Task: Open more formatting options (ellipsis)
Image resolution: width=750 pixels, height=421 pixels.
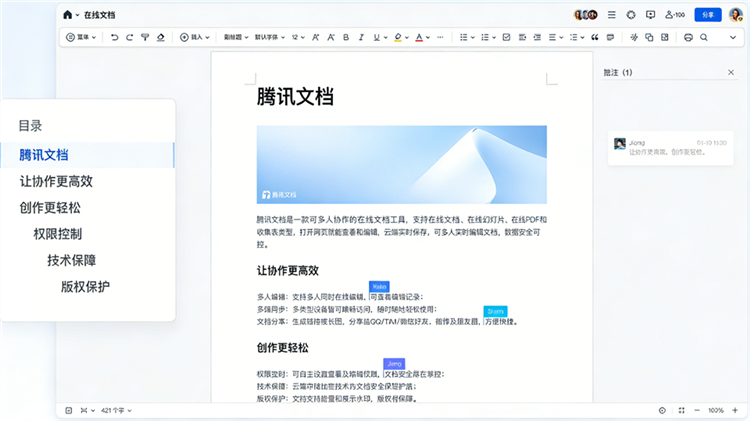Action: coord(441,37)
